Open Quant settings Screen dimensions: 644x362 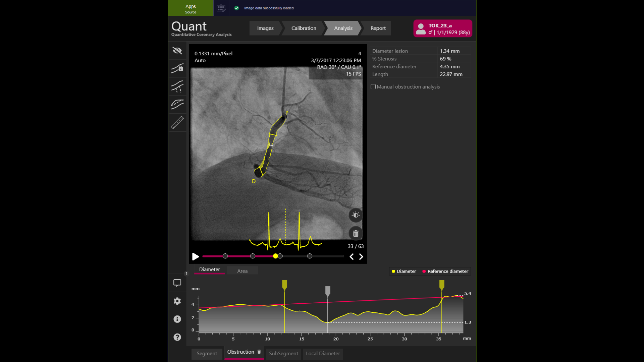pos(177,301)
